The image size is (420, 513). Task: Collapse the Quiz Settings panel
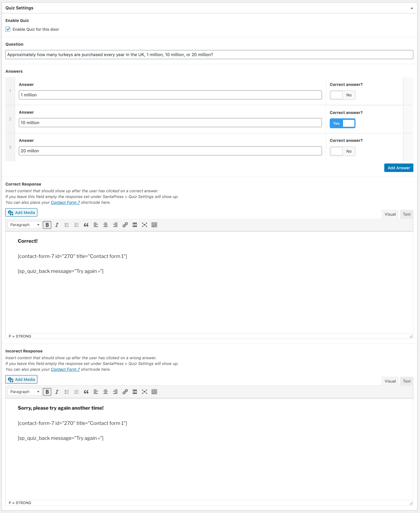pyautogui.click(x=412, y=8)
